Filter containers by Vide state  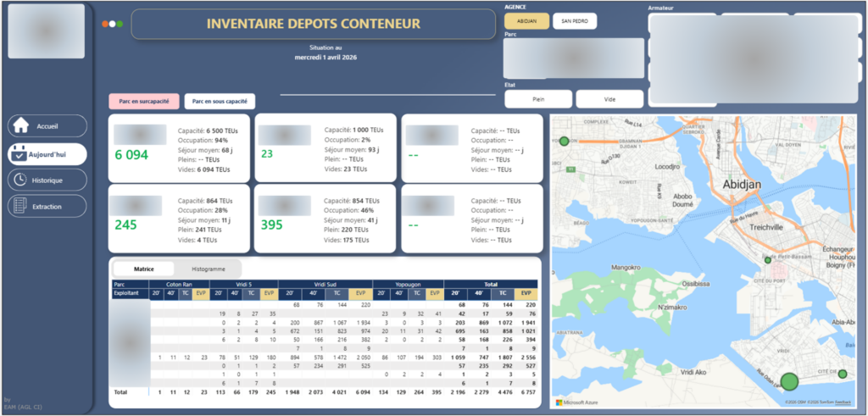tap(609, 99)
